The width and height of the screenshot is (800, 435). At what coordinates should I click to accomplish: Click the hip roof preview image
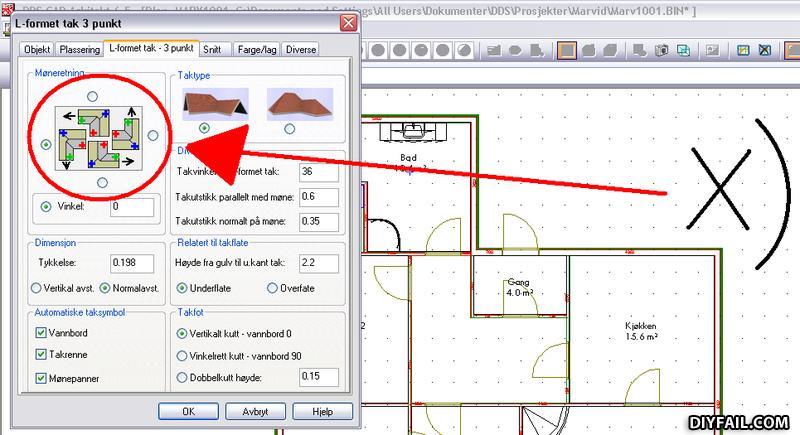tap(300, 104)
